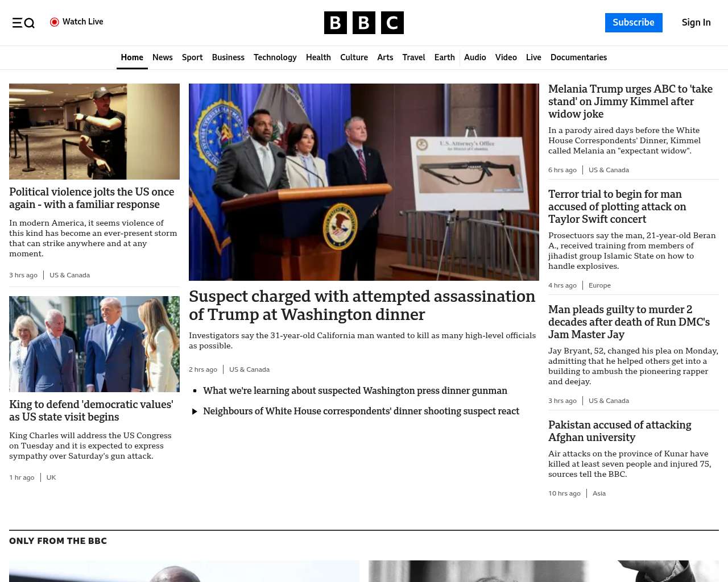Open the Suspect charged with attempted assassination headline
This screenshot has width=728, height=582.
pyautogui.click(x=362, y=305)
